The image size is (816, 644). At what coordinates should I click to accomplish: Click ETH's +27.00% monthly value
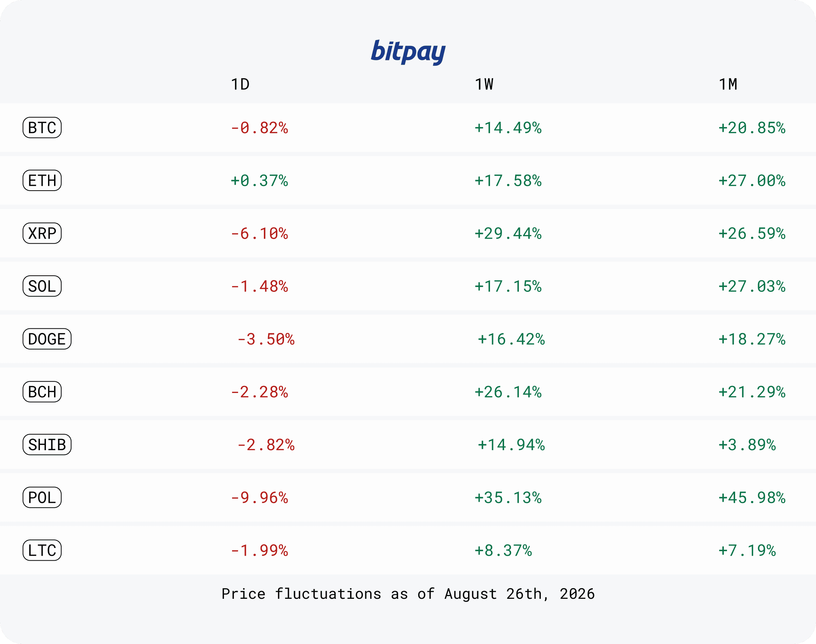(x=752, y=181)
